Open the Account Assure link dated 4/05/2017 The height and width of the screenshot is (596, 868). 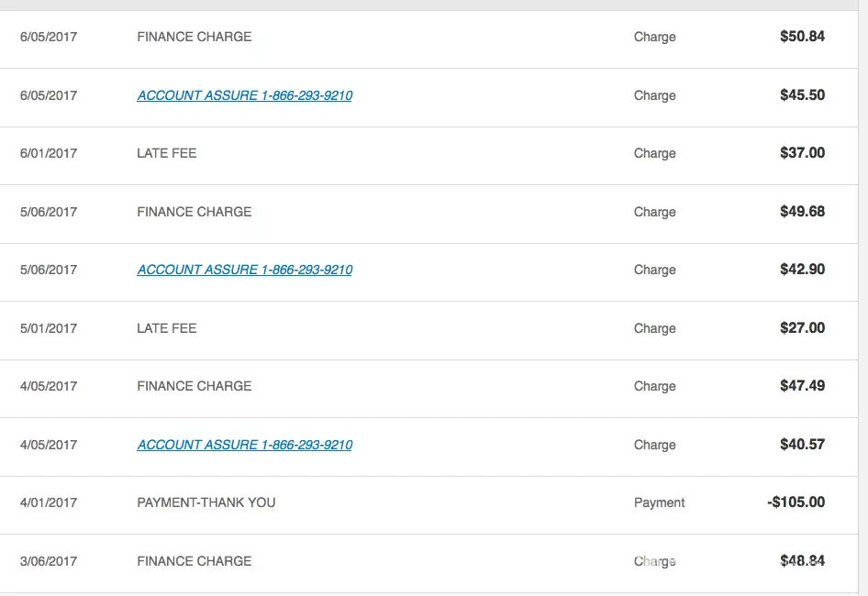(x=244, y=445)
